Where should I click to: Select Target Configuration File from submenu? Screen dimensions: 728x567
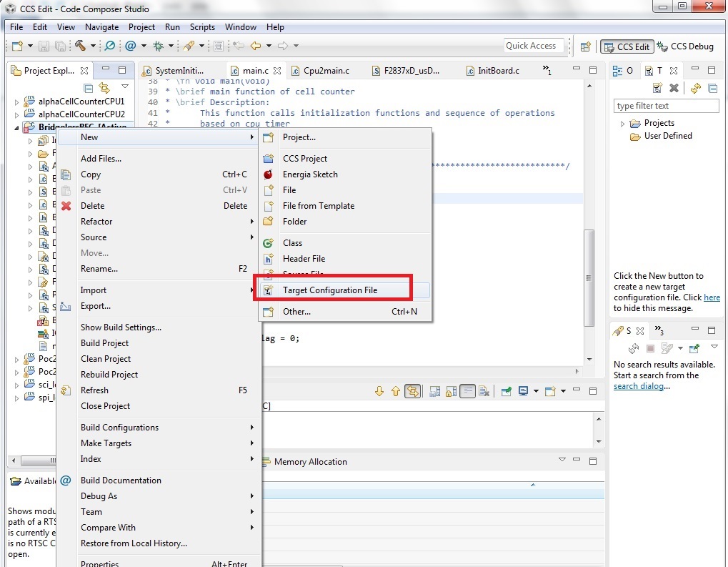point(345,290)
